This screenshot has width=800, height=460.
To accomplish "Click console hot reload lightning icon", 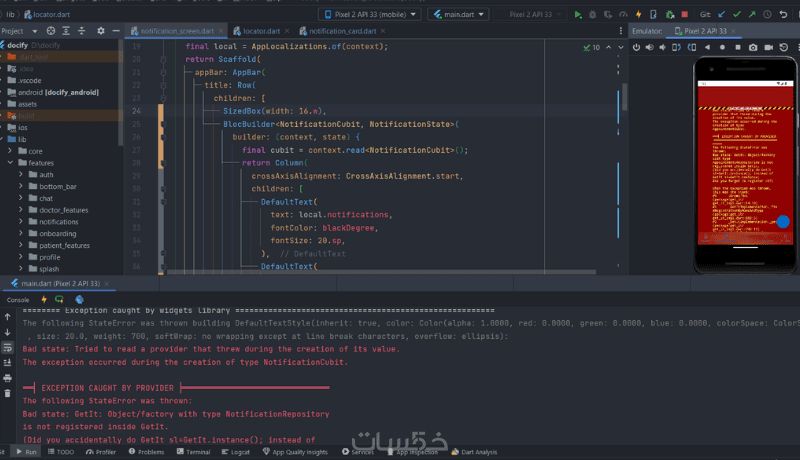I will click(x=44, y=299).
